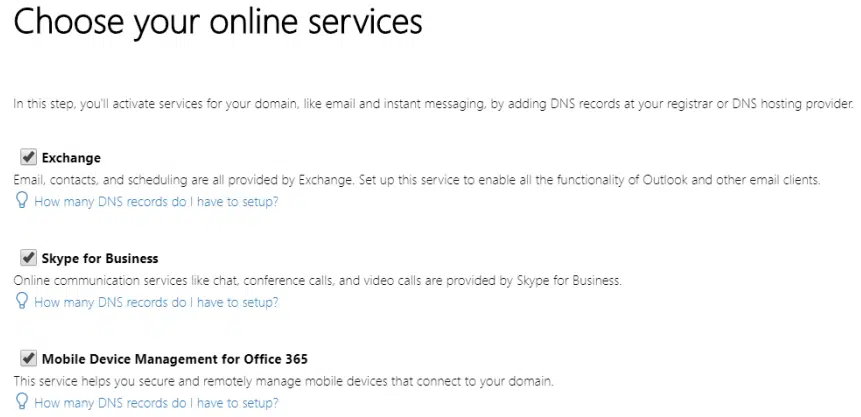This screenshot has width=861, height=417.
Task: Click the lightbulb icon under Mobile Device Management
Action: [x=20, y=403]
